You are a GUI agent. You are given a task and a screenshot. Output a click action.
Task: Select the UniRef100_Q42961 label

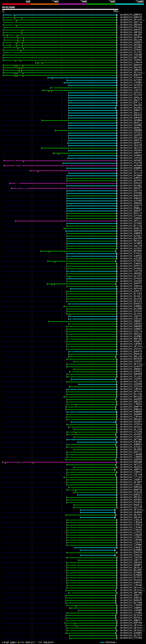[x=131, y=45]
